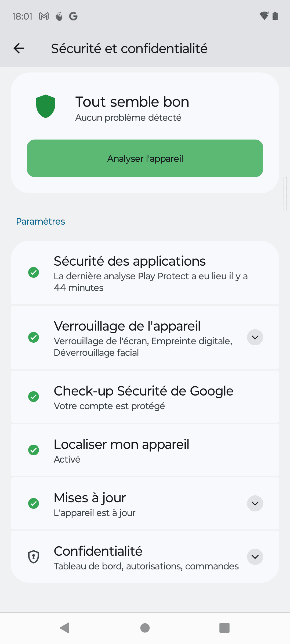The height and width of the screenshot is (644, 290).
Task: Tap the green shield status icon
Action: coord(46,106)
